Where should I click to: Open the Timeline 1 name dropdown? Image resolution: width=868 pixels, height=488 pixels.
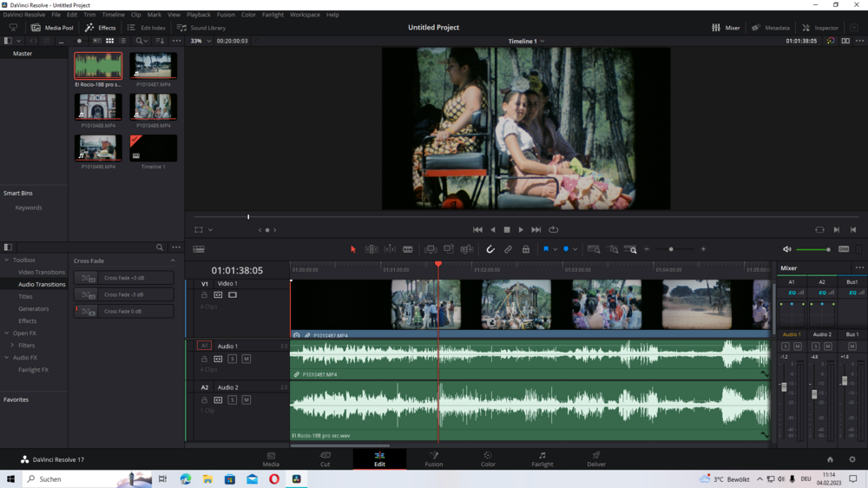[526, 41]
